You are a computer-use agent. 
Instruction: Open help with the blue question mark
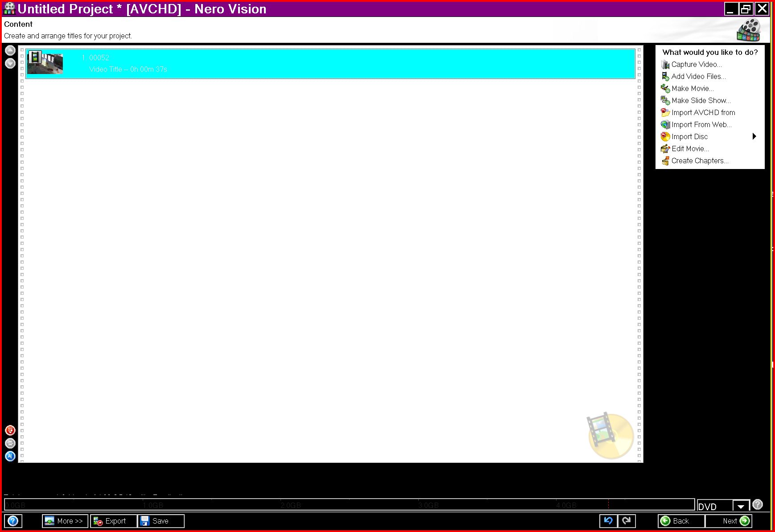[x=13, y=521]
